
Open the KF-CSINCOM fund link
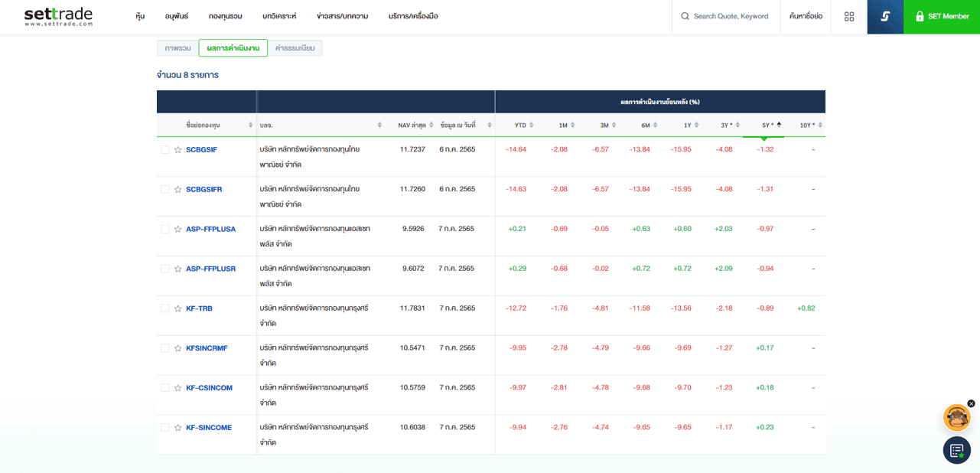pyautogui.click(x=209, y=388)
